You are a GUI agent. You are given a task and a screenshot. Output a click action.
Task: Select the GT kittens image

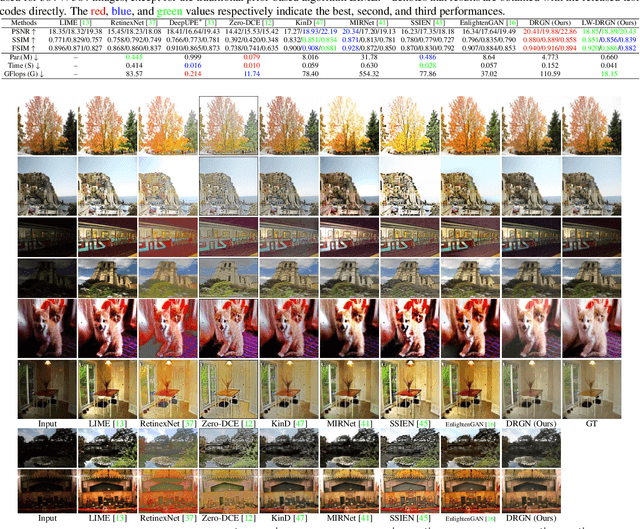[x=592, y=329]
